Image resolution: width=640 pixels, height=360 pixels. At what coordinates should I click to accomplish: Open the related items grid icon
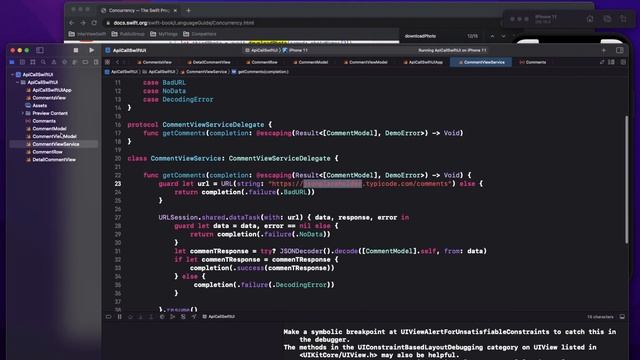(x=107, y=62)
